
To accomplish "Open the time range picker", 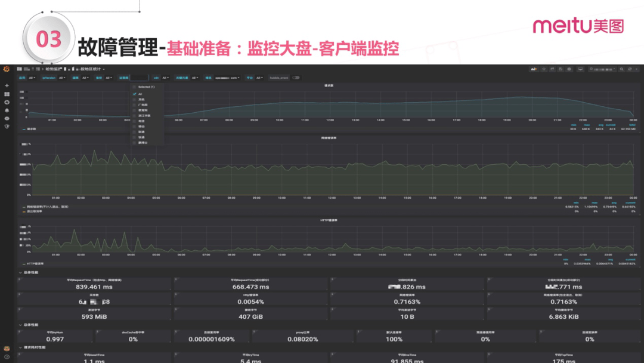I will click(602, 69).
